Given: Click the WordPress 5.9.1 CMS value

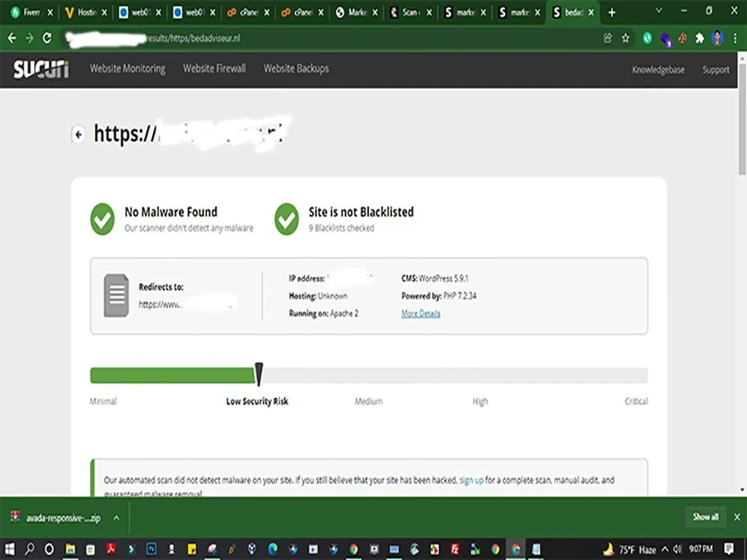Looking at the screenshot, I should (x=444, y=279).
